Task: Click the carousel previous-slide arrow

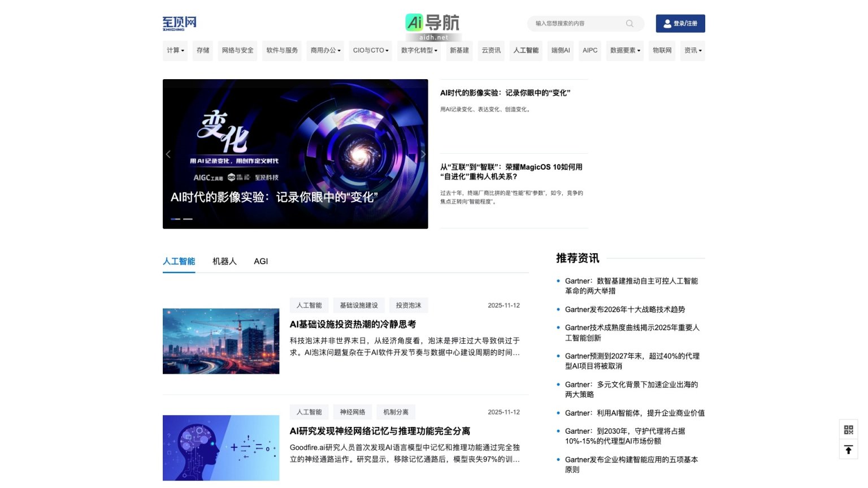Action: 168,154
